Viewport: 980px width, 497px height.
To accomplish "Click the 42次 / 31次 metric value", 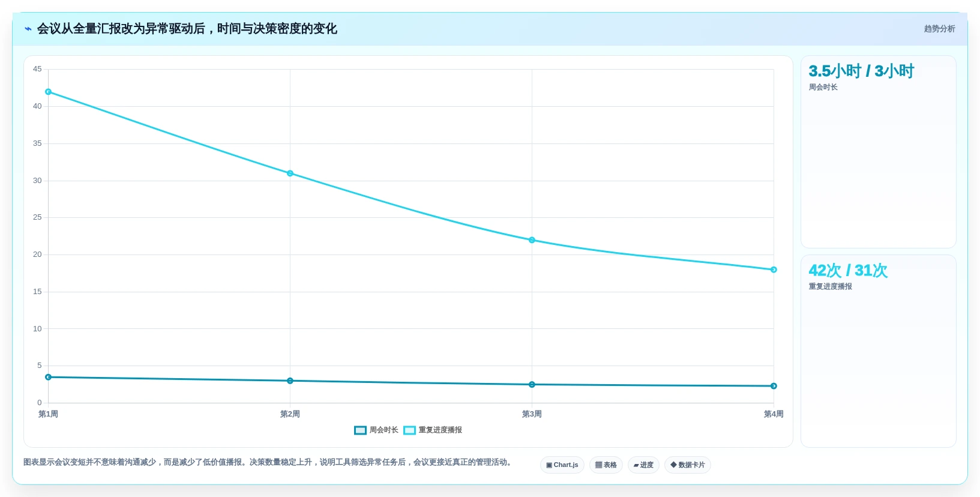I will tap(848, 271).
